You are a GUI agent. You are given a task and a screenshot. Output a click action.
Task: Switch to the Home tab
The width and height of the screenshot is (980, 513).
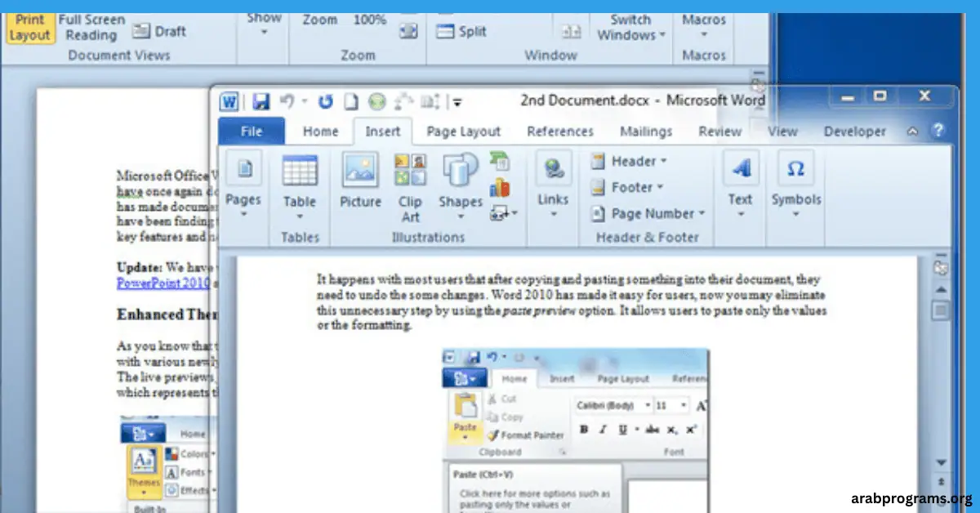tap(320, 131)
